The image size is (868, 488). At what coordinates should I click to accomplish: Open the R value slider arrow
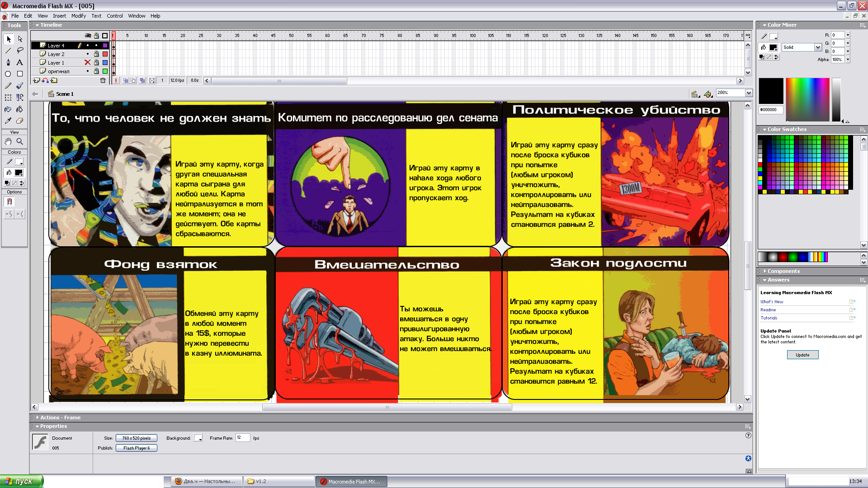coord(848,35)
